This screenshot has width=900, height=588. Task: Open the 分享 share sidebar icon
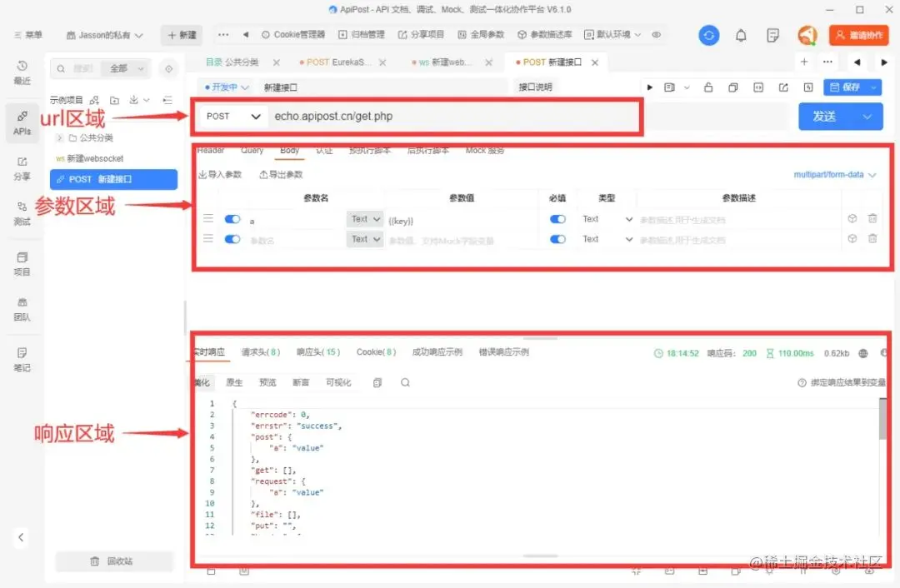pyautogui.click(x=22, y=169)
